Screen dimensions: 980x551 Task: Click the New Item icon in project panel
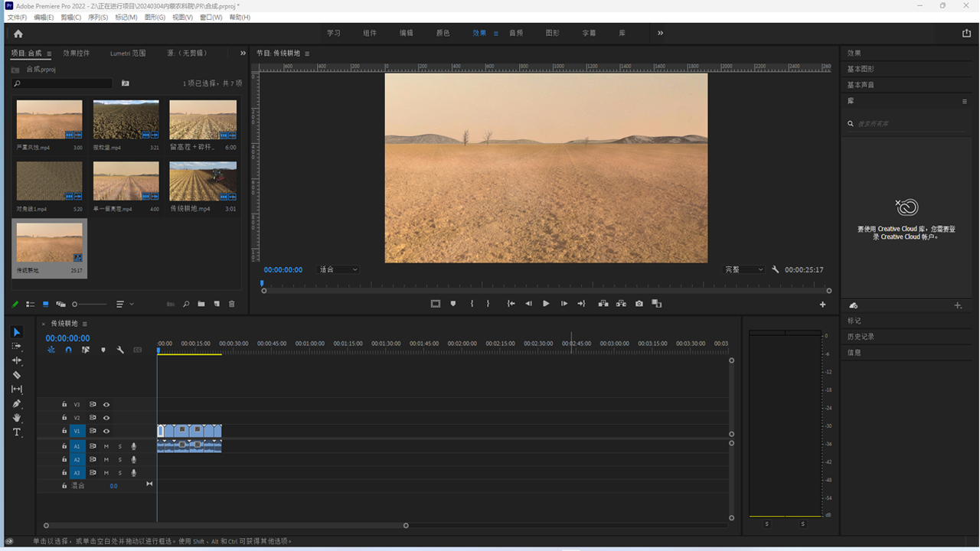(217, 304)
